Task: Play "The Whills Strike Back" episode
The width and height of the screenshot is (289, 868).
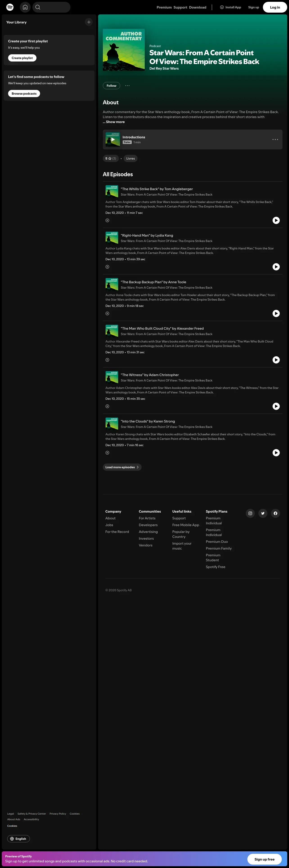Action: pos(276,220)
